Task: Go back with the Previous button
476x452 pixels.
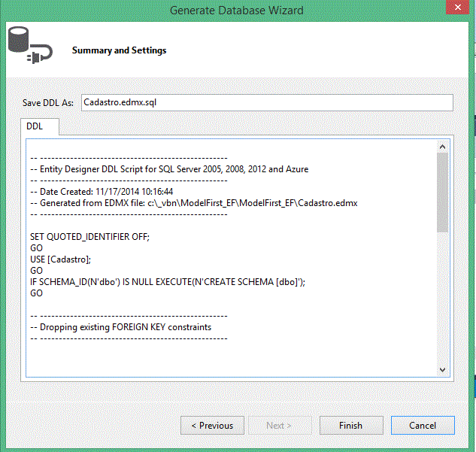Action: [x=212, y=425]
